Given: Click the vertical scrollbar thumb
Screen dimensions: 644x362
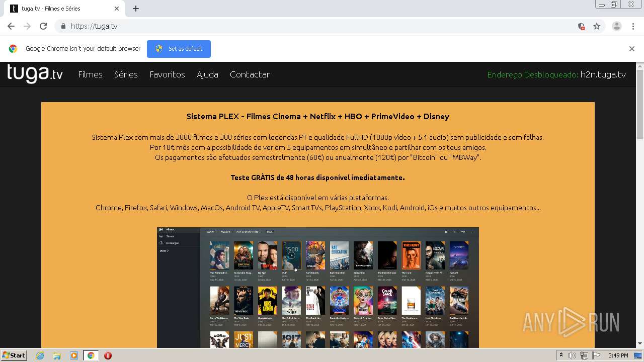Looking at the screenshot, I should [640, 105].
